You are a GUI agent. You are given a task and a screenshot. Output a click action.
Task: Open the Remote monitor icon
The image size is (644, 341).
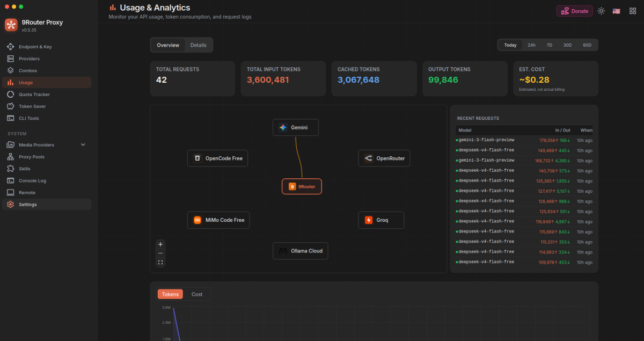[10, 192]
